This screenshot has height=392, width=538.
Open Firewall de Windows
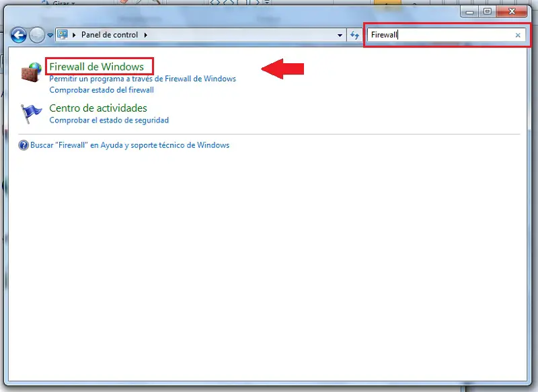[x=96, y=67]
